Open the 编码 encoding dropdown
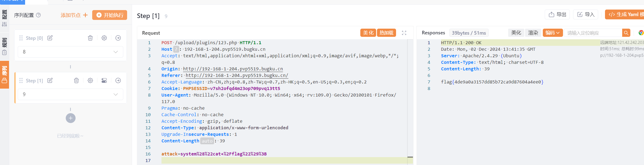 point(553,33)
